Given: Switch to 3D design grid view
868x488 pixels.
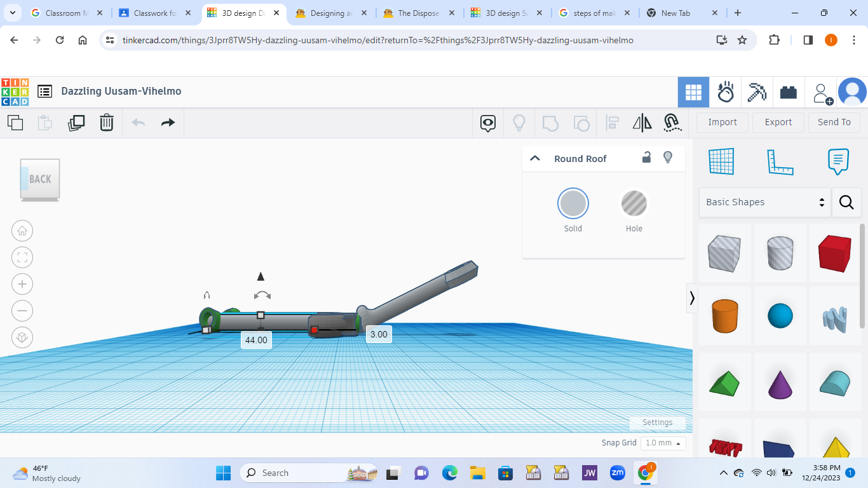Looking at the screenshot, I should (693, 93).
